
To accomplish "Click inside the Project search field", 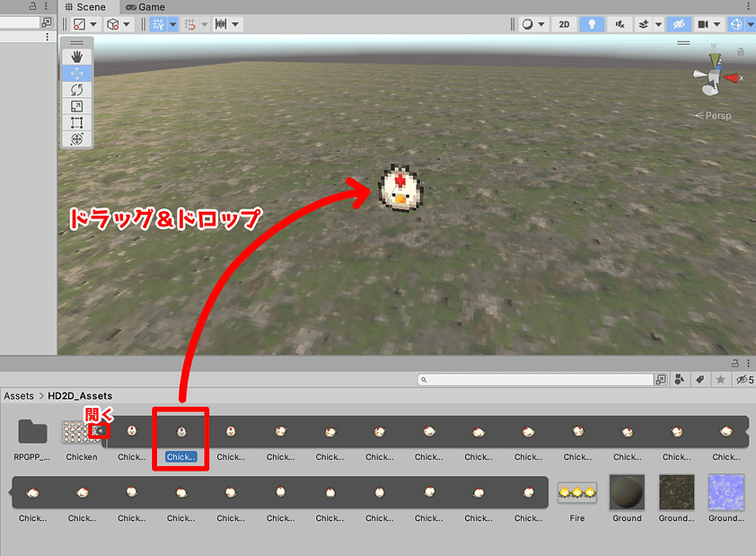I will (x=534, y=379).
